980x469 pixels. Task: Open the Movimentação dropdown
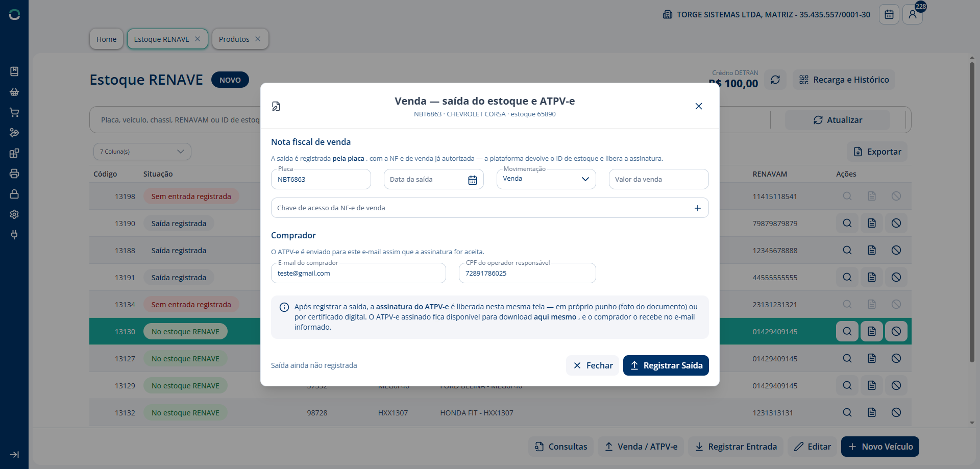pyautogui.click(x=546, y=179)
